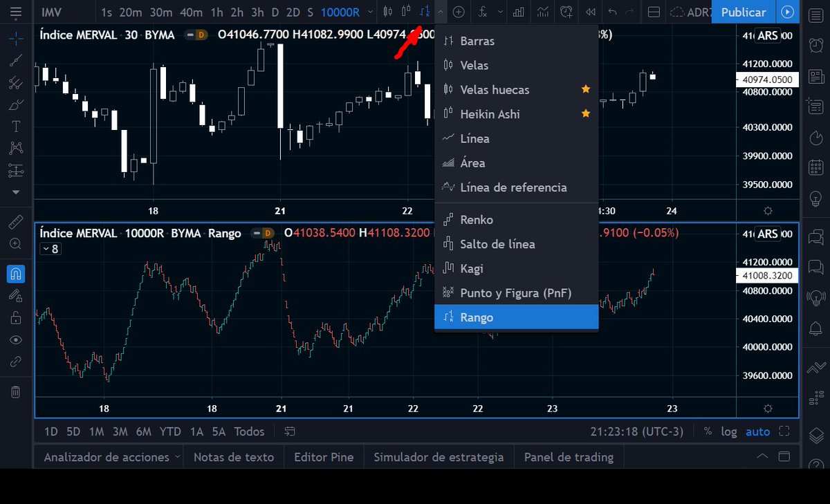Click the Publicar button
Image resolution: width=830 pixels, height=504 pixels.
[x=744, y=12]
